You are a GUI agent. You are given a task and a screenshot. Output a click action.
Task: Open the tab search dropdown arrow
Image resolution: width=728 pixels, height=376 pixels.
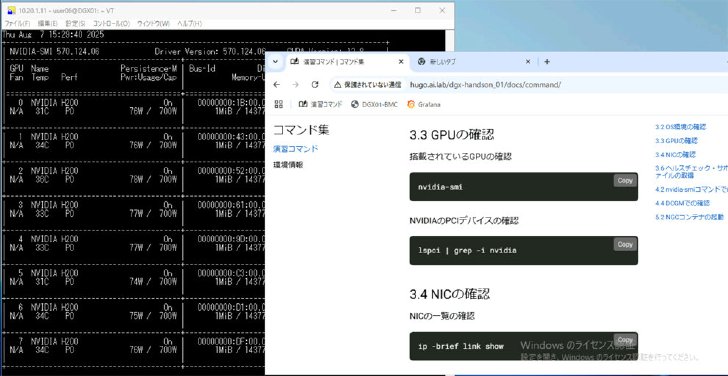(x=275, y=62)
